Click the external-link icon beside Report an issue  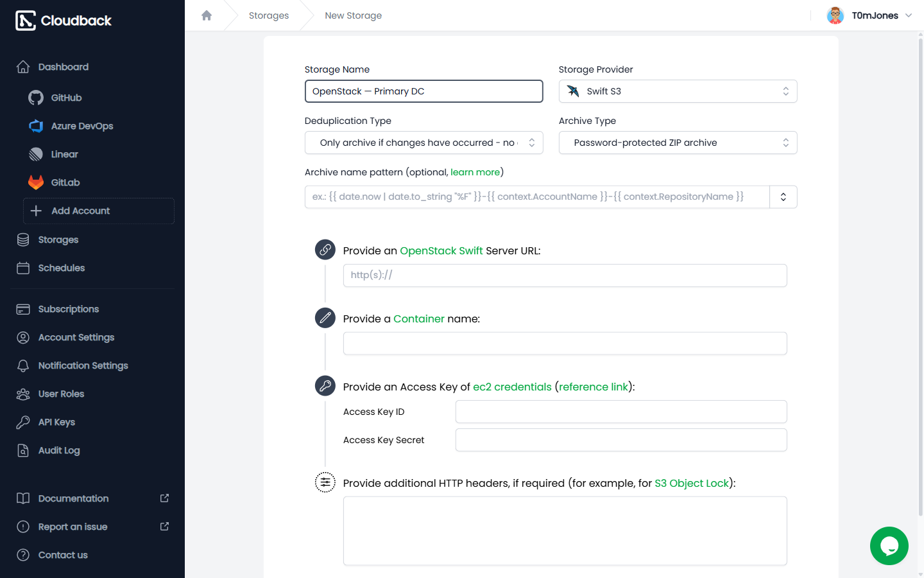[164, 527]
